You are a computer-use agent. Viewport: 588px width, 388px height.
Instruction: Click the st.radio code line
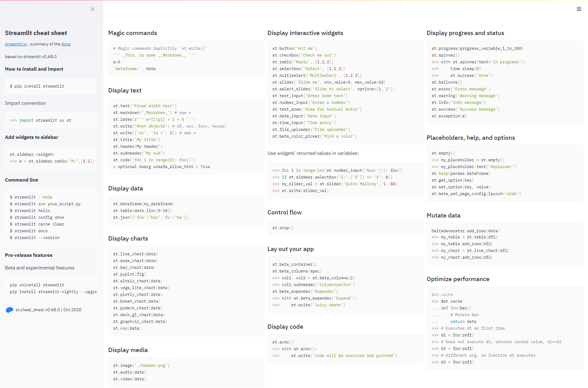click(x=303, y=62)
